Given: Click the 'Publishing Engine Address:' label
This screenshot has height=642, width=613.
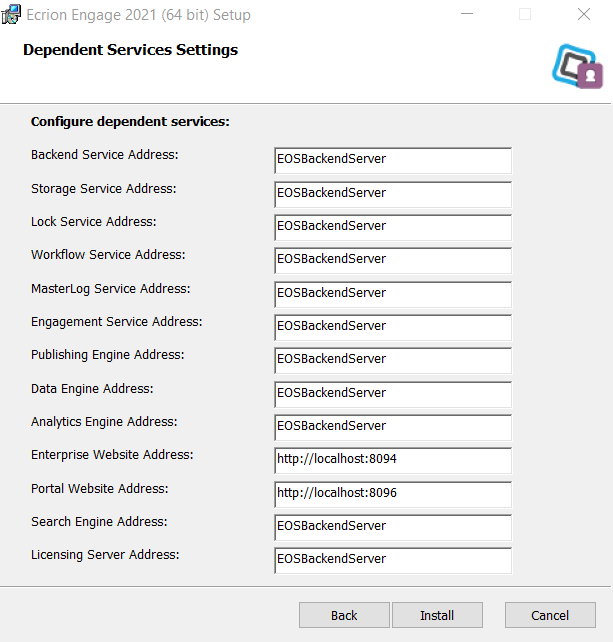Looking at the screenshot, I should tap(108, 355).
